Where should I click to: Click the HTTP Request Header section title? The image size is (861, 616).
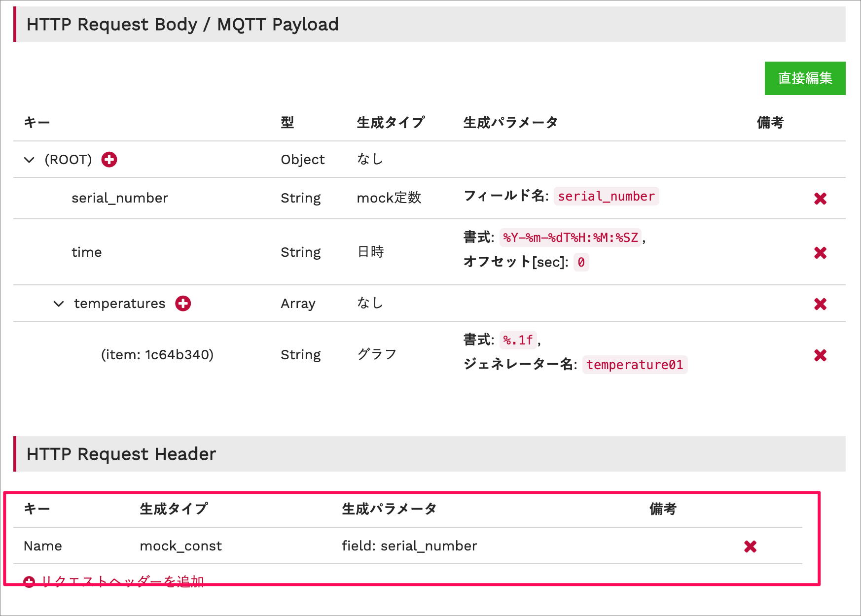pyautogui.click(x=121, y=454)
